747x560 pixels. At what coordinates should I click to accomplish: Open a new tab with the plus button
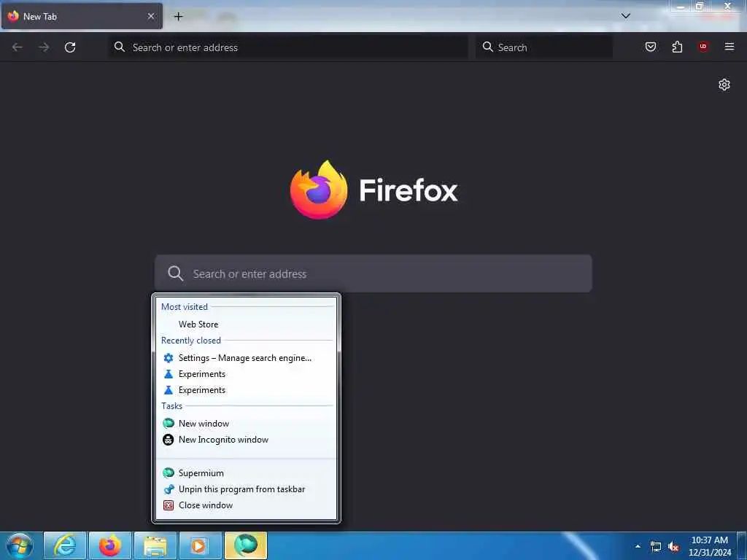coord(178,16)
